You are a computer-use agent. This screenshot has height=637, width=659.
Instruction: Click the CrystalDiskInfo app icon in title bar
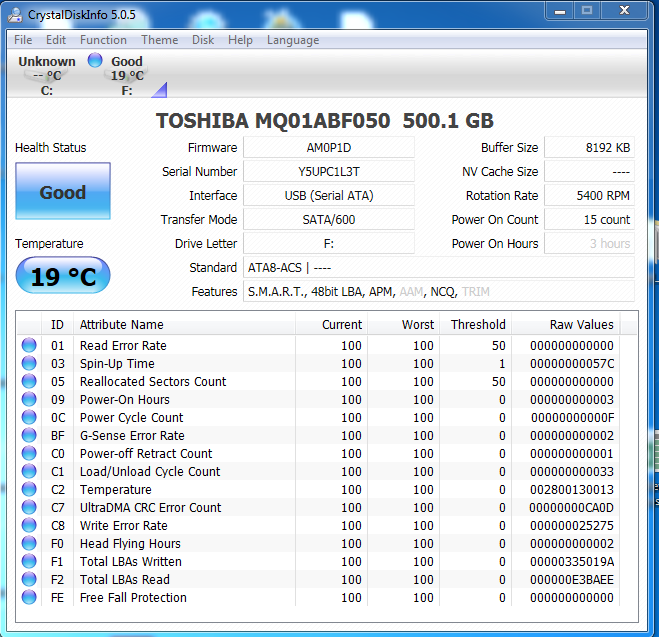point(15,15)
